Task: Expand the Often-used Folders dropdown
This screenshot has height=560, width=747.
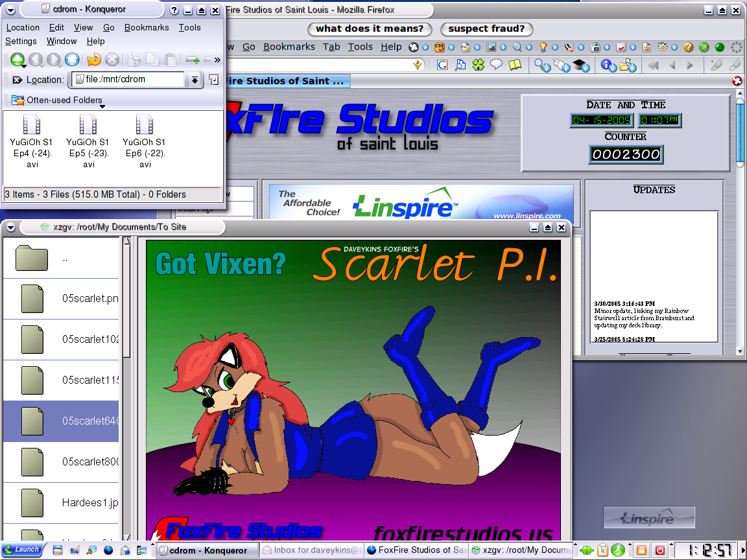Action: point(102,106)
